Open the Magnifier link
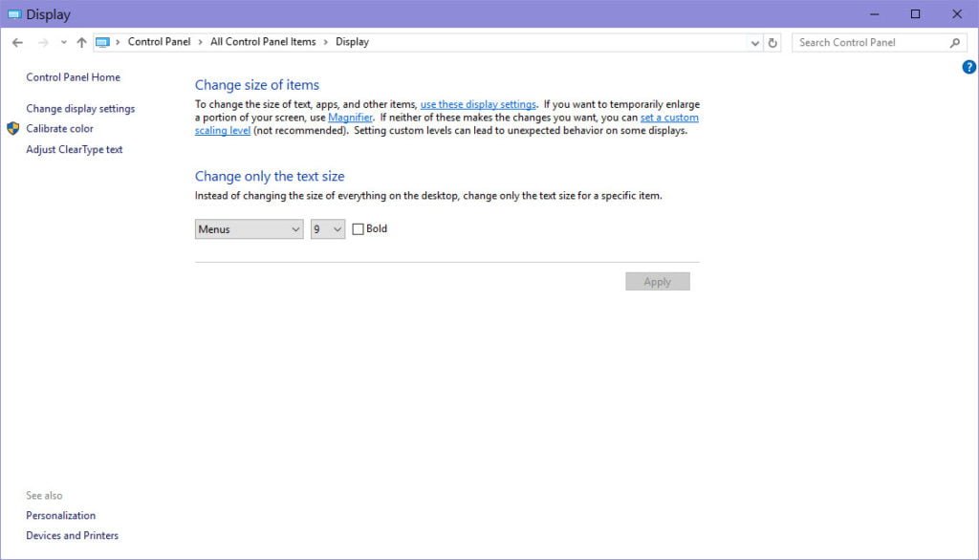The width and height of the screenshot is (979, 560). point(350,118)
